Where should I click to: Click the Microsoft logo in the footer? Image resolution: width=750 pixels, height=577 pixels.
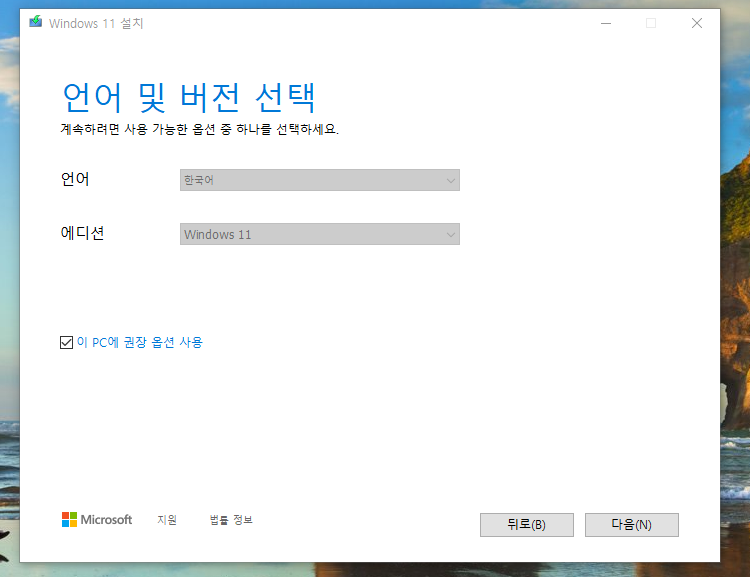(x=97, y=520)
